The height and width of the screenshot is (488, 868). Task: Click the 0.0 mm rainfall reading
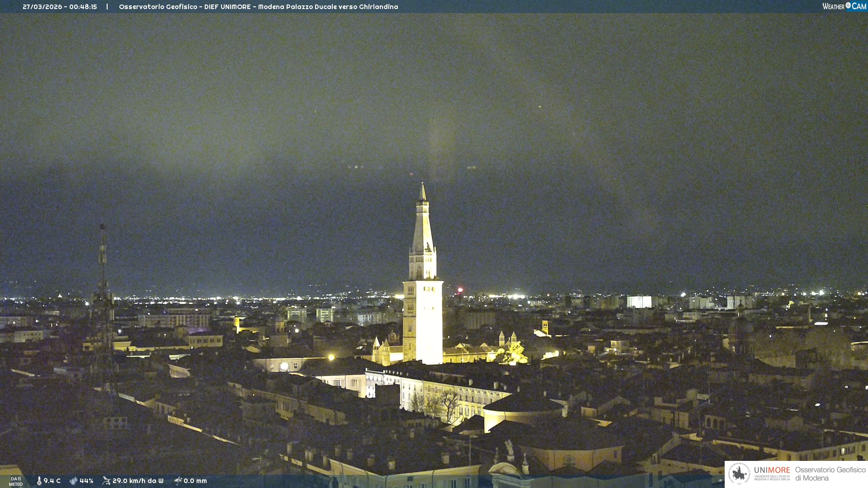(x=195, y=481)
